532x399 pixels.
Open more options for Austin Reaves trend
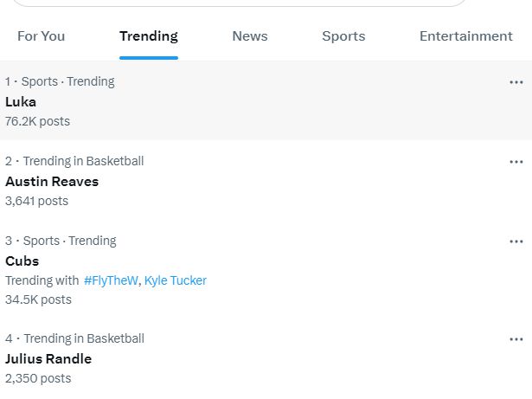point(516,162)
